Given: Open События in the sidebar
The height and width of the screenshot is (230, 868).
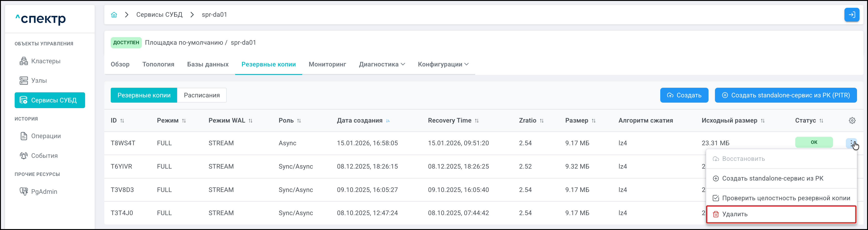Looking at the screenshot, I should click(44, 156).
